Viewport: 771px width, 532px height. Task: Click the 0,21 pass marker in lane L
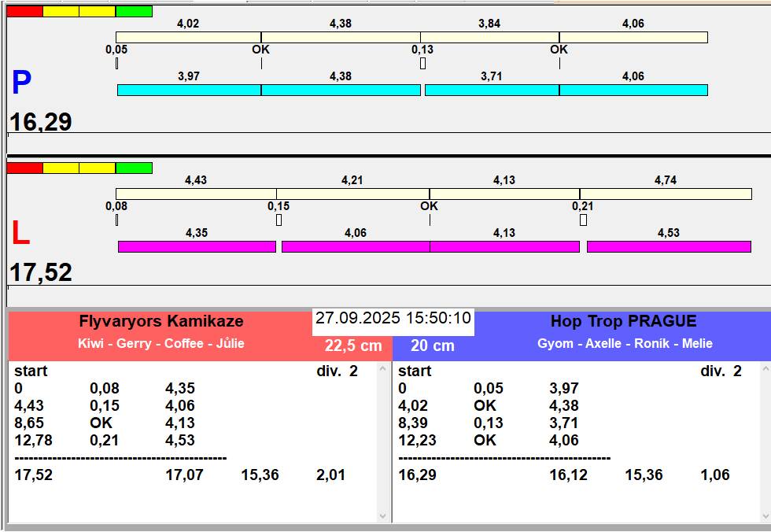pos(583,220)
